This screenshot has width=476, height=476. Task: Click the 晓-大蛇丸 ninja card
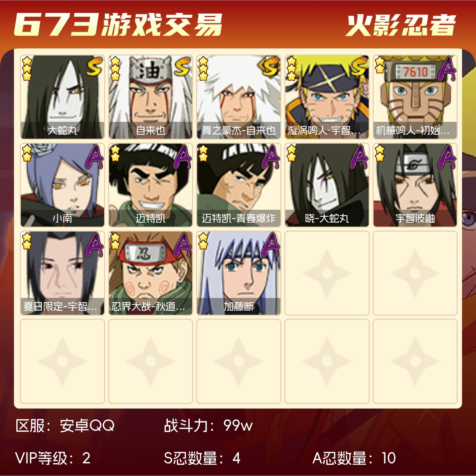(327, 185)
